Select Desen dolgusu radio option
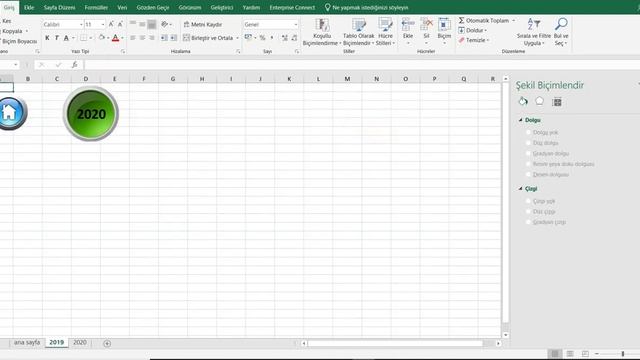640x360 pixels. [x=528, y=174]
